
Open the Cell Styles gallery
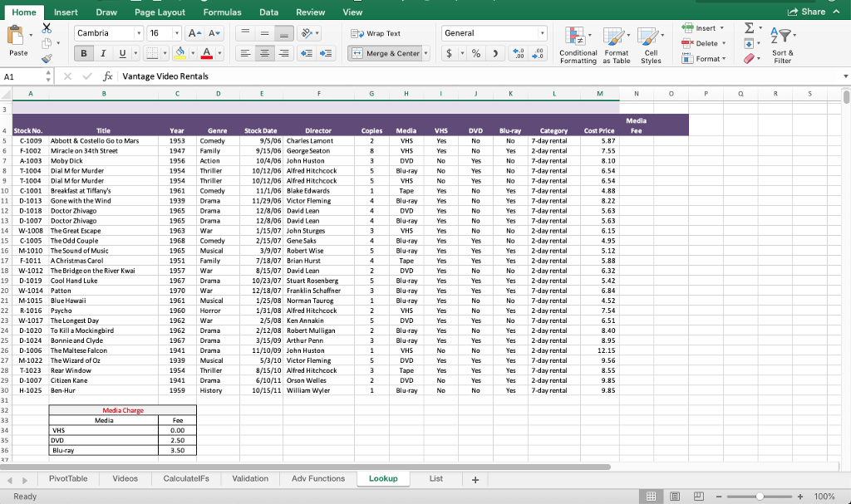(x=651, y=45)
